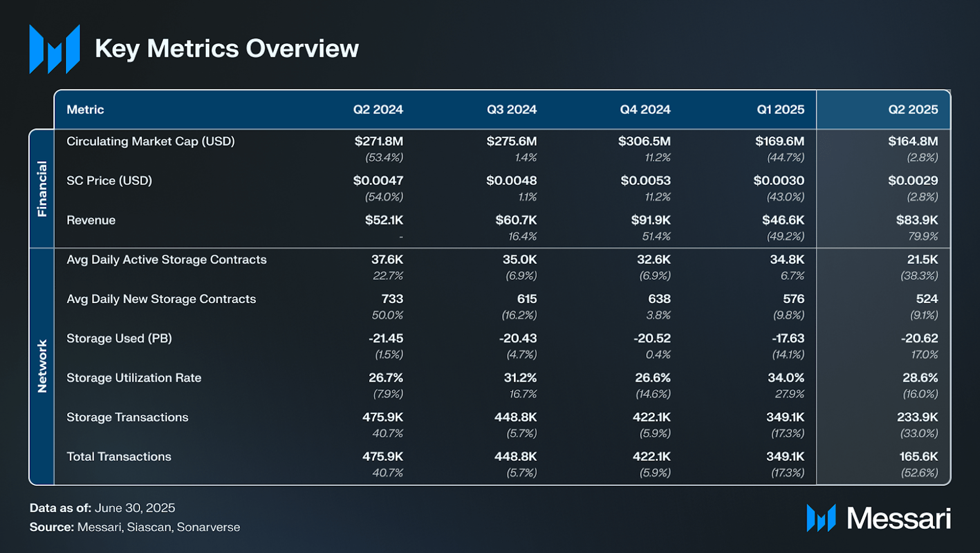Click the Key Metrics Overview title
The width and height of the screenshot is (980, 553).
(226, 49)
